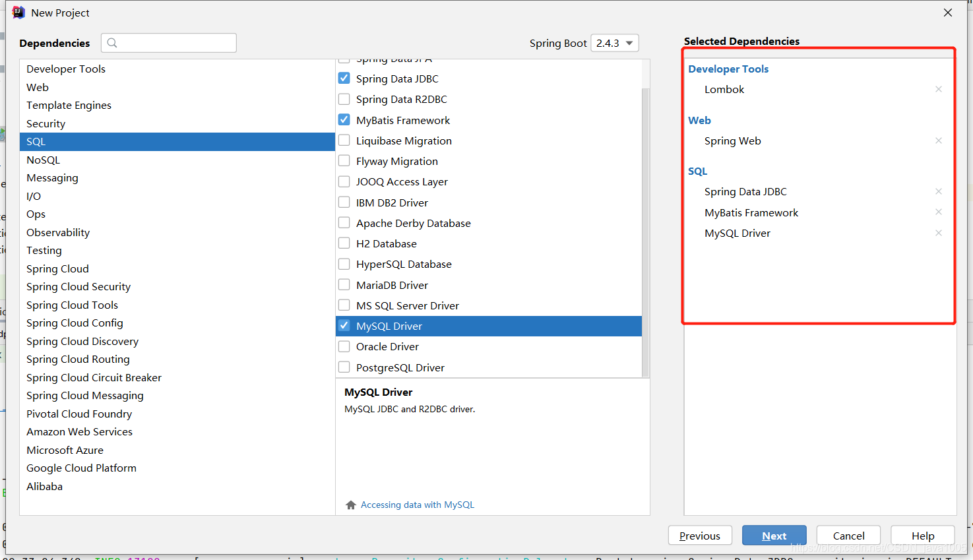Uncheck MySQL Driver checkbox
The width and height of the screenshot is (973, 560).
pos(344,326)
